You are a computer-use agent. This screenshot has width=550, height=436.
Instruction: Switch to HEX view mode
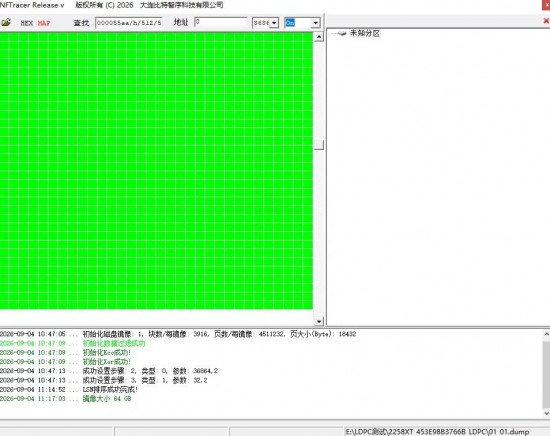(27, 23)
